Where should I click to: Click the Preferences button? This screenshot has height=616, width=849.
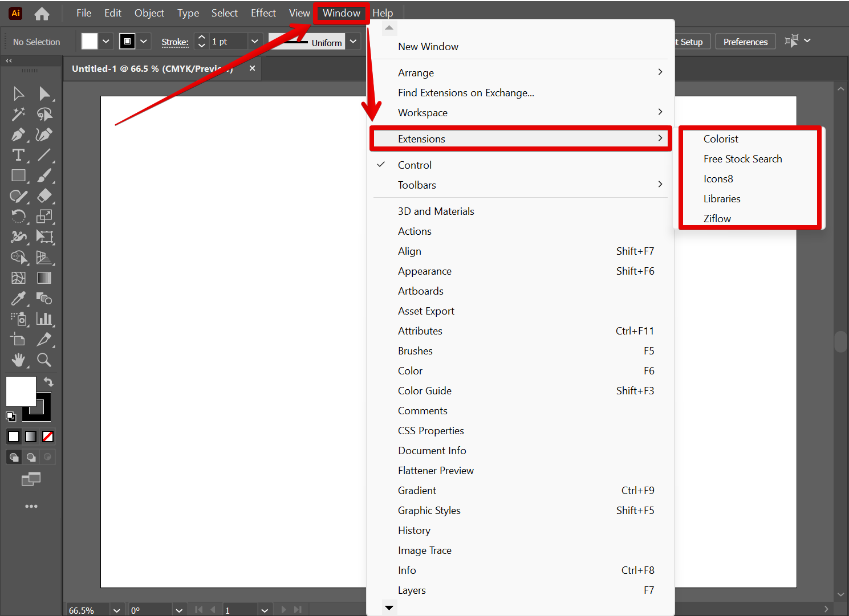(745, 41)
